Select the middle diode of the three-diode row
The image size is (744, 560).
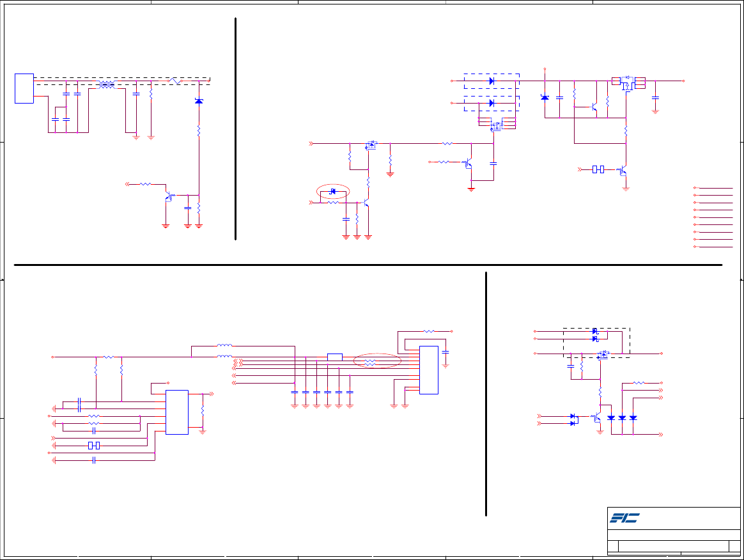tap(622, 418)
